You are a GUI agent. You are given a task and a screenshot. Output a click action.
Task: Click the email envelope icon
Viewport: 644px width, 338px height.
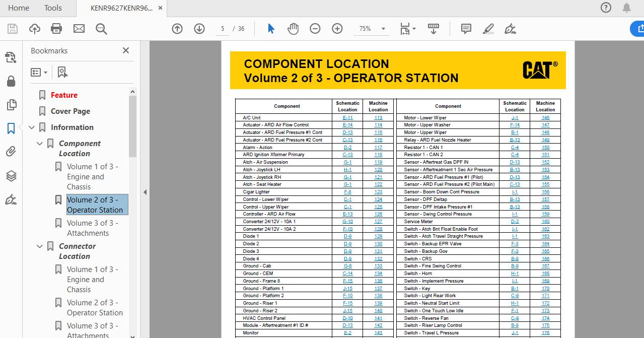click(79, 29)
